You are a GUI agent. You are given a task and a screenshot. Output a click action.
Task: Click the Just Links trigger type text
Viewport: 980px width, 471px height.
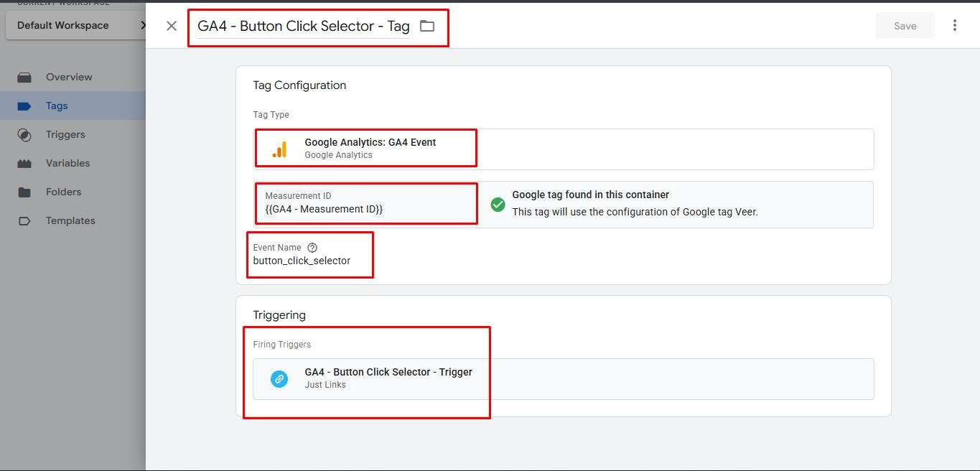[325, 385]
